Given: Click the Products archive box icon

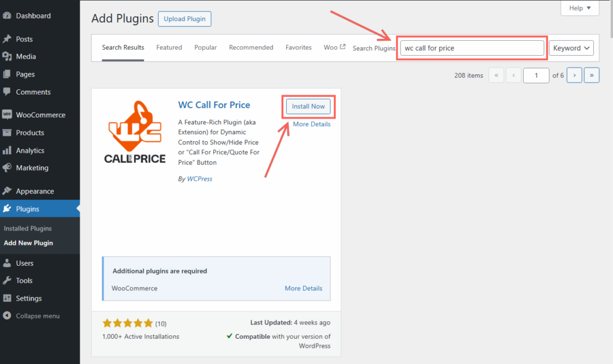Looking at the screenshot, I should click(7, 132).
